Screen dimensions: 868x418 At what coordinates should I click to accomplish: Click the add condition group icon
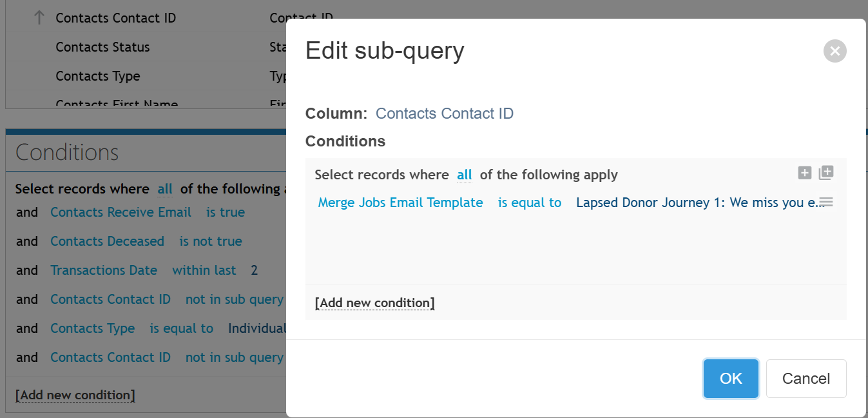826,173
